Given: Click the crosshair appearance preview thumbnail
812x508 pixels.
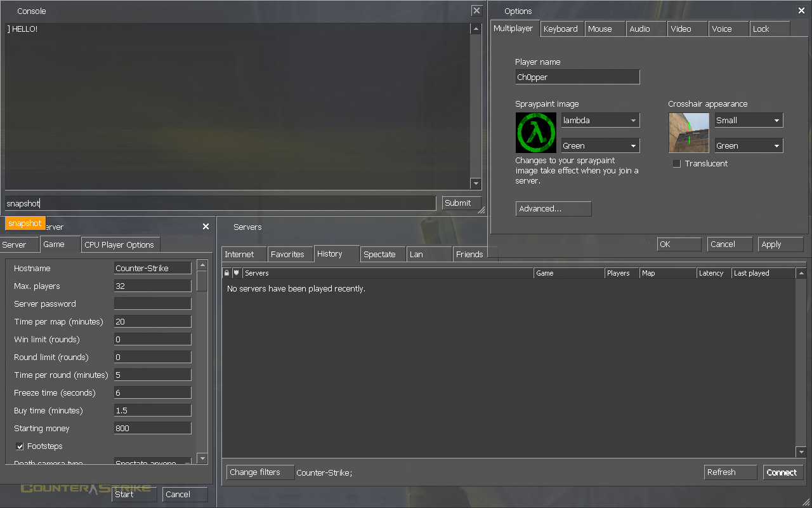Looking at the screenshot, I should point(689,133).
